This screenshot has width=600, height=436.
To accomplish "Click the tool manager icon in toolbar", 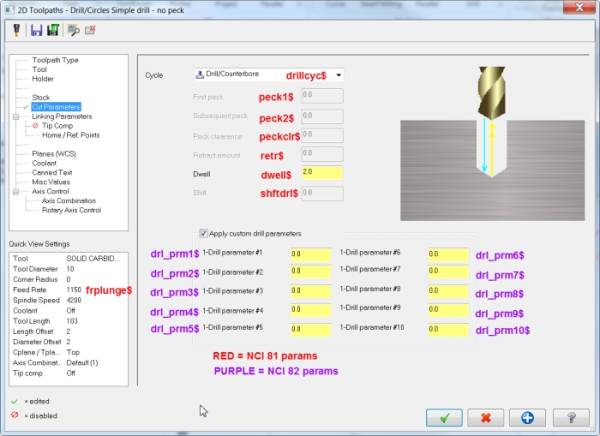I will [17, 30].
